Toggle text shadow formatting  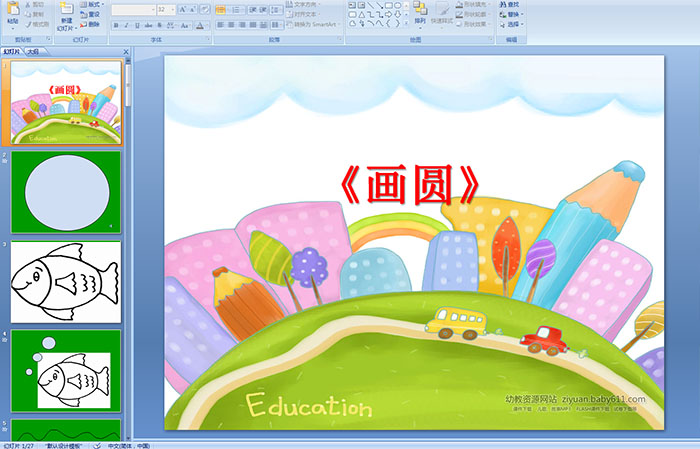[159, 25]
